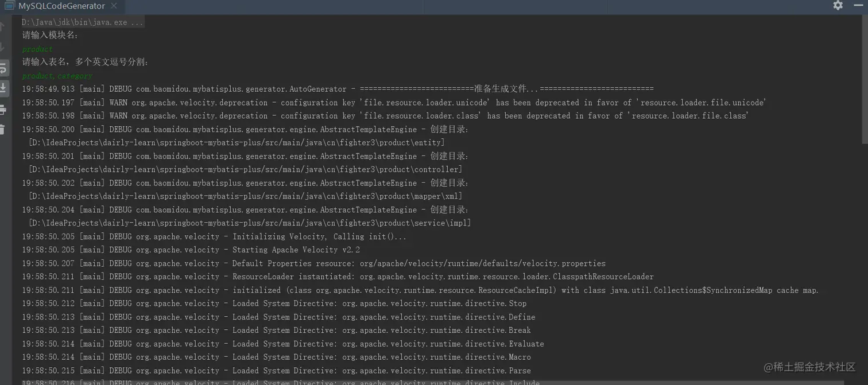Click the 'Loaded System Directive ...directive.Break' line
Viewport: 868px width, 385px height.
point(276,330)
